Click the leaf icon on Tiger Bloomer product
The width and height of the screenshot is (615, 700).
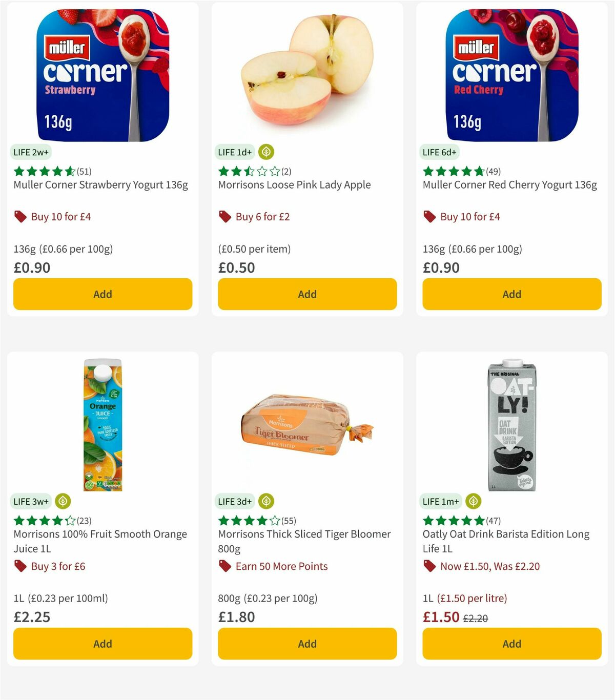[x=265, y=502]
